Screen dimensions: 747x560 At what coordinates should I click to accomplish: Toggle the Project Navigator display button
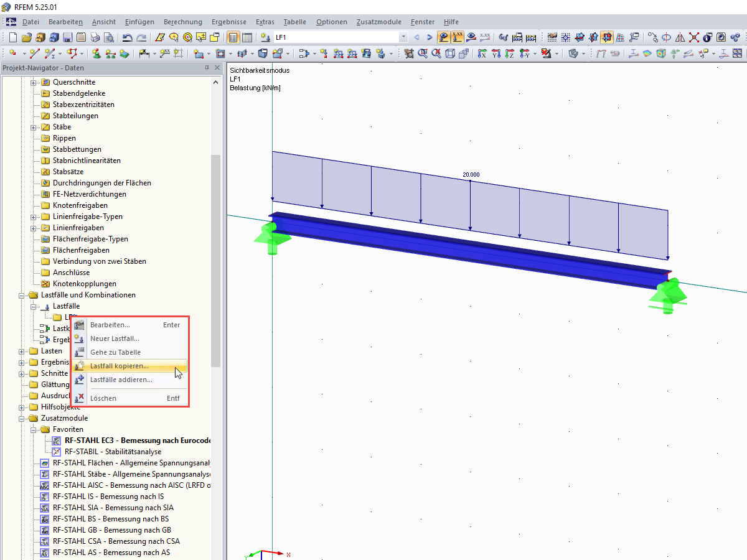(x=233, y=37)
